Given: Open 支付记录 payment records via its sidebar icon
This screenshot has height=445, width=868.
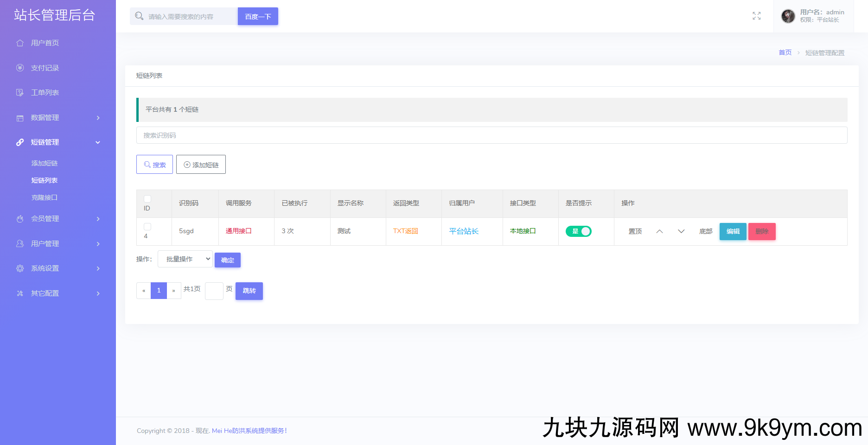Looking at the screenshot, I should tap(20, 68).
